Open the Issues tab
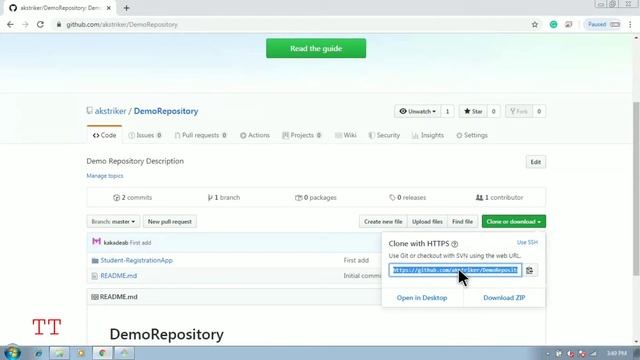Image resolution: width=640 pixels, height=360 pixels. pyautogui.click(x=145, y=135)
